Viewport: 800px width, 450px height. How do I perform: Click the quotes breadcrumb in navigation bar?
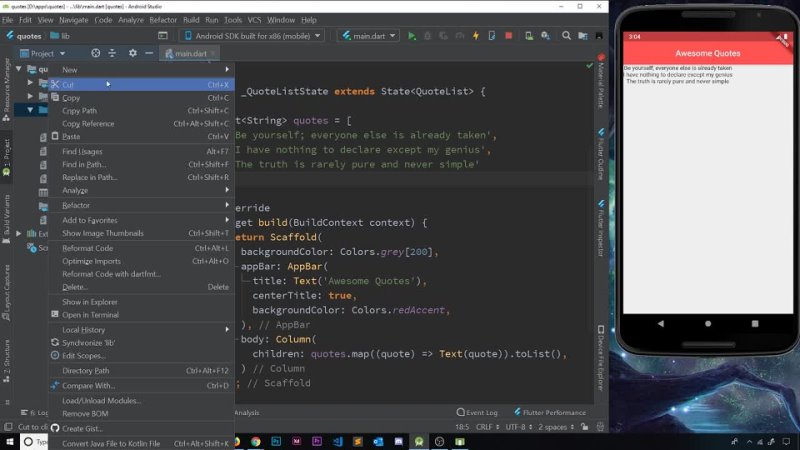pos(23,36)
